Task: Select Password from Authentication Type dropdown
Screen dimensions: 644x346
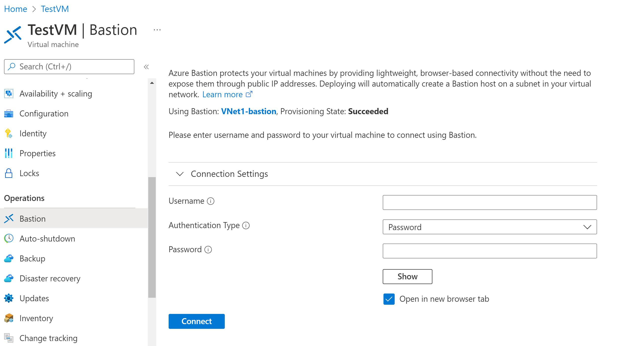Action: coord(489,227)
